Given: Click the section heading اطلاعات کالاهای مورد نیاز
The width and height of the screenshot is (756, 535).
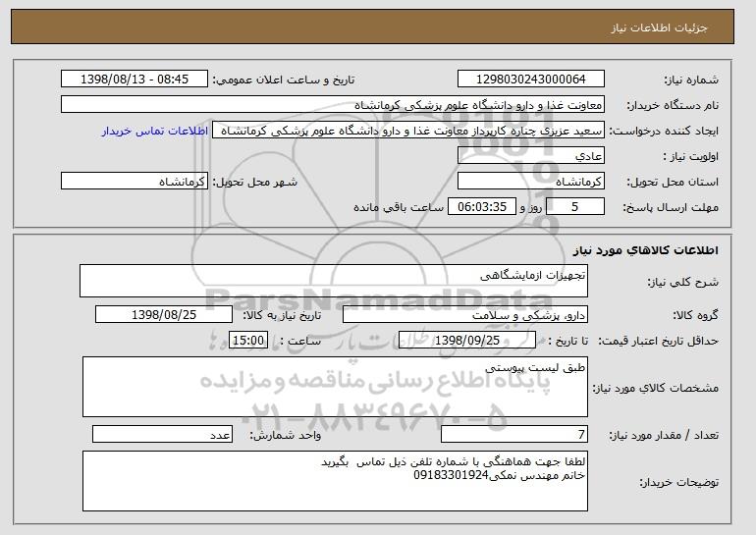Looking at the screenshot, I should coord(646,250).
